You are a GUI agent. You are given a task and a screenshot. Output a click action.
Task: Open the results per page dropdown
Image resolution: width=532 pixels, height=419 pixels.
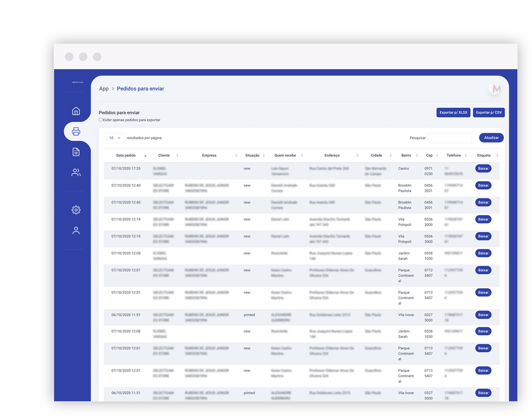pyautogui.click(x=115, y=138)
